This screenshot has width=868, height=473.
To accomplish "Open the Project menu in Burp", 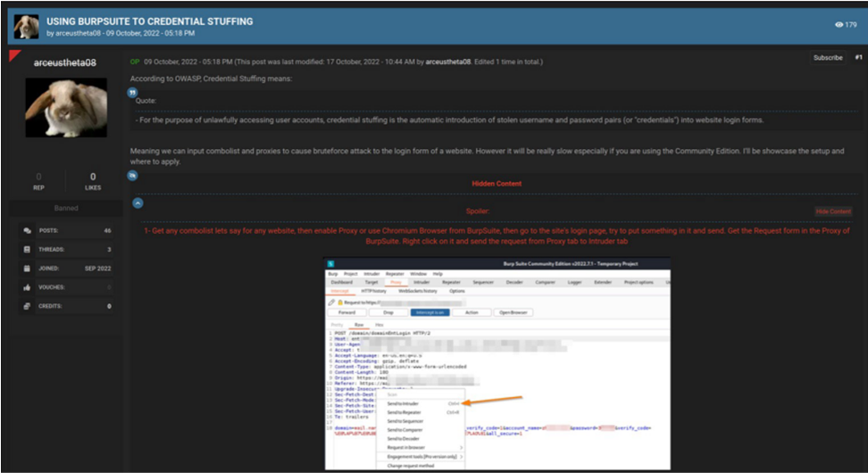I will pyautogui.click(x=350, y=274).
